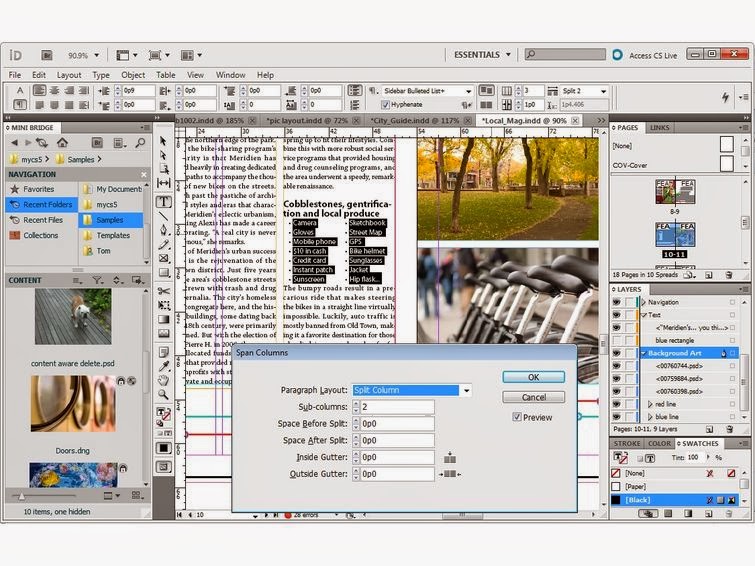
Task: Collapse the Background Art layer
Action: tap(644, 353)
